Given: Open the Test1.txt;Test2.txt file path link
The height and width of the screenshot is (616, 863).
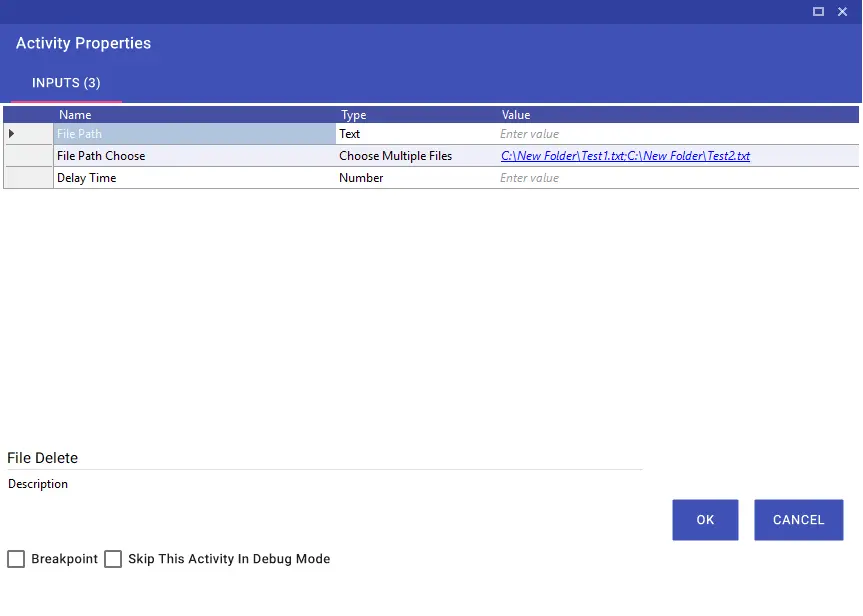Looking at the screenshot, I should [625, 156].
